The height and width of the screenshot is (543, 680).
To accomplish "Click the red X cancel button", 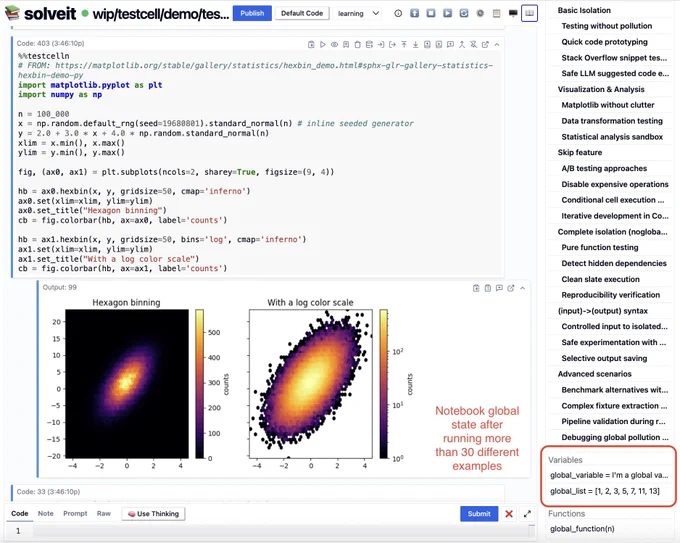I will click(509, 514).
